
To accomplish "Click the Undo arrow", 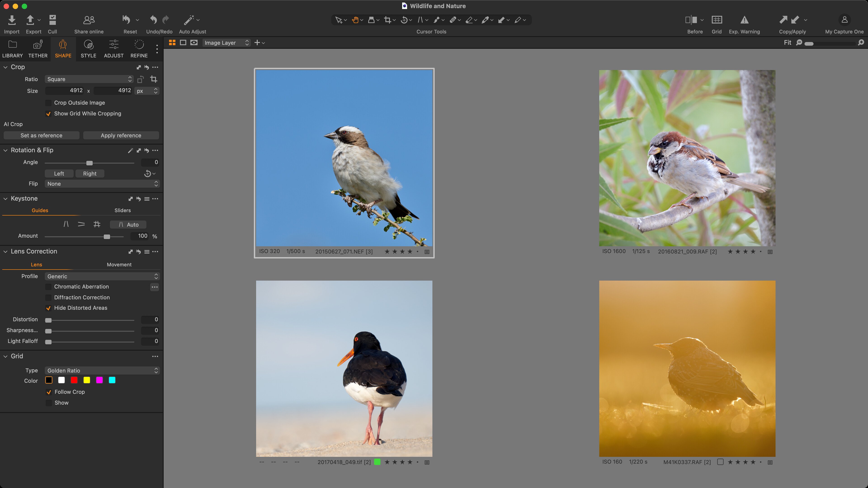I will pos(153,20).
